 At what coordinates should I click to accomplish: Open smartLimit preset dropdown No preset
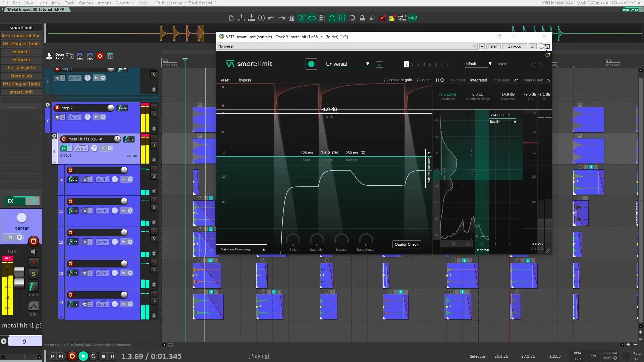pos(347,46)
